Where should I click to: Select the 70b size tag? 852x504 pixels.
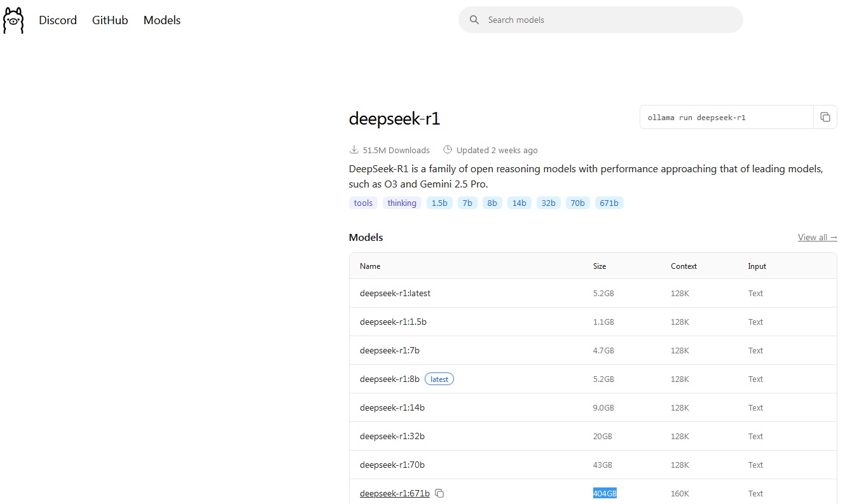coord(578,203)
